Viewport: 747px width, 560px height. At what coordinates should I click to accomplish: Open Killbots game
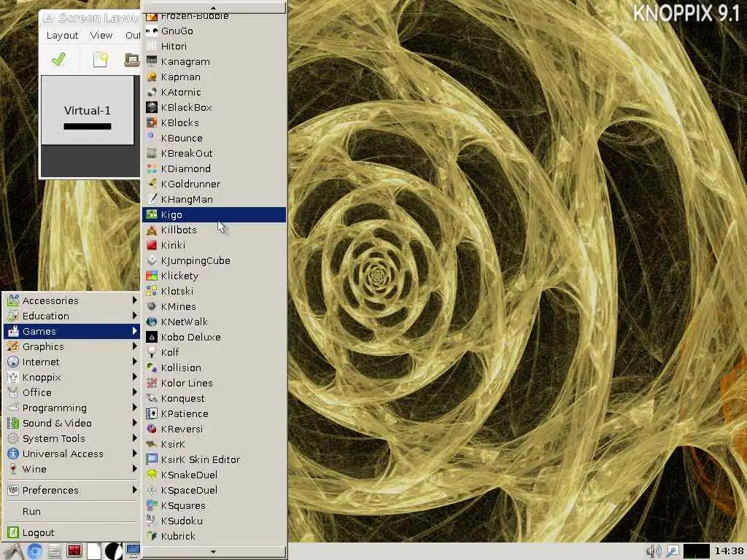214,230
